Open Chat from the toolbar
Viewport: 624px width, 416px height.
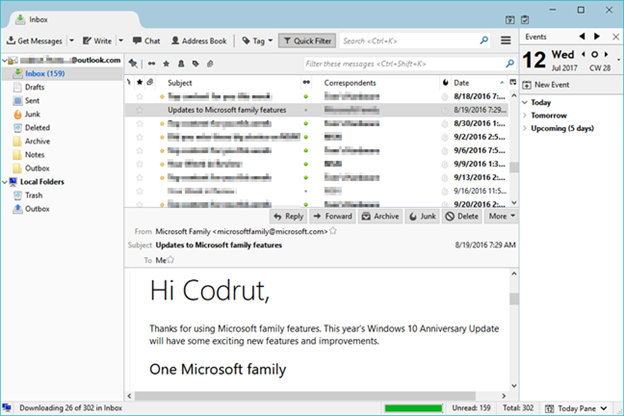click(145, 41)
